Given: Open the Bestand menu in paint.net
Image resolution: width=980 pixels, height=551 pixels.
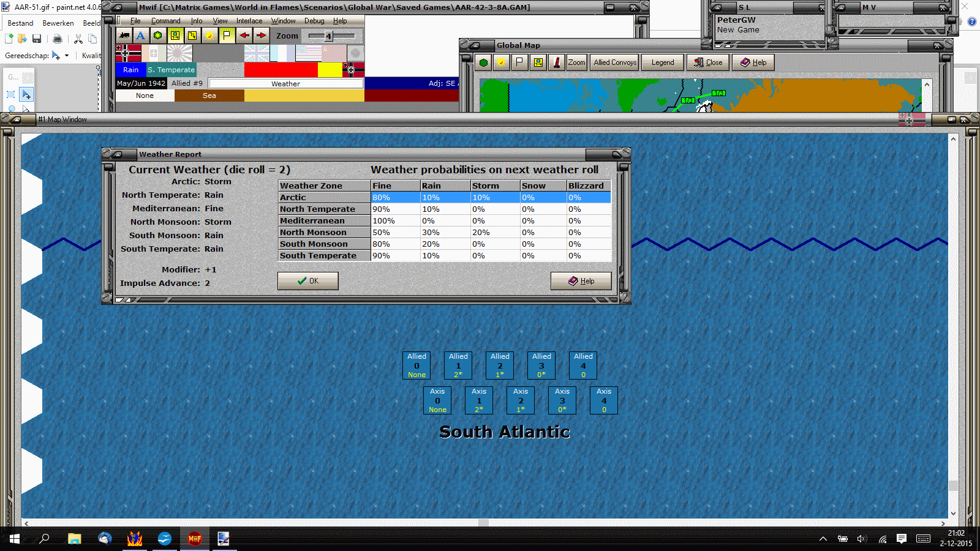Looking at the screenshot, I should (x=20, y=23).
